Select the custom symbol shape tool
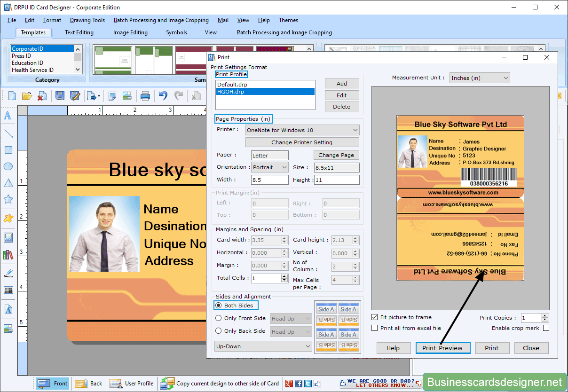This screenshot has height=392, width=568. pos(8,218)
